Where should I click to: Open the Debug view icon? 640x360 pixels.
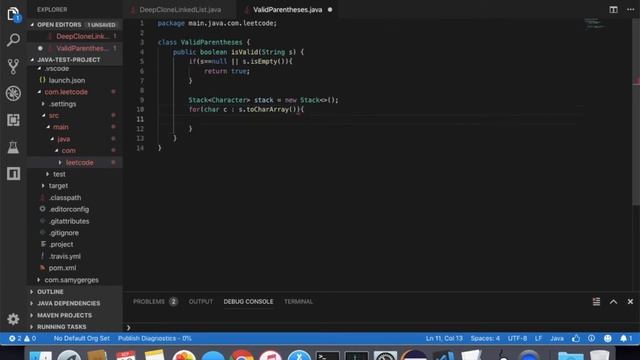13,93
